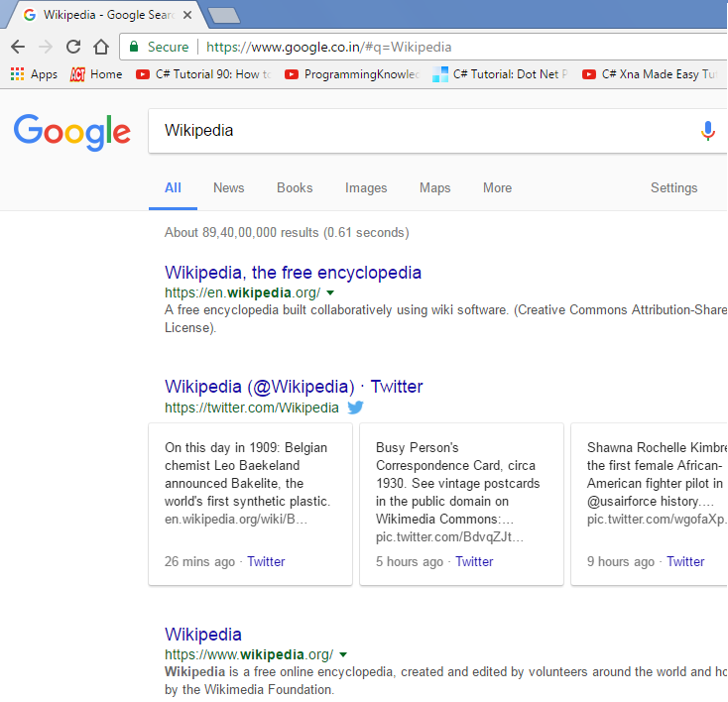Open Wikipedia, the free encyclopedia result
728x702 pixels.
(x=293, y=273)
